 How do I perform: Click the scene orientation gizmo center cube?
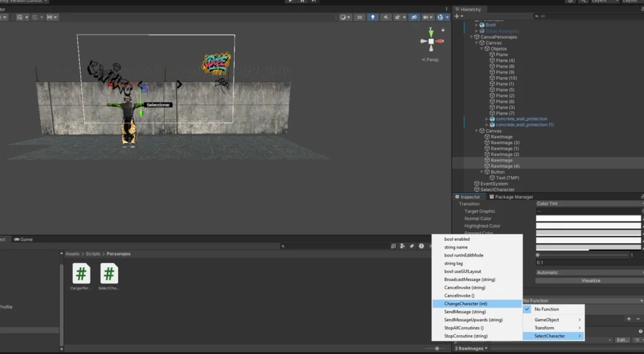click(x=431, y=42)
